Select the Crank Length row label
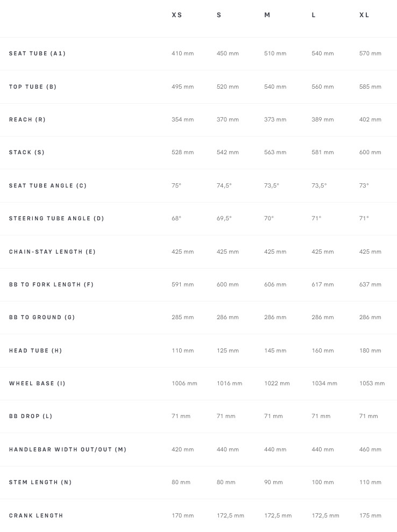 pyautogui.click(x=36, y=516)
